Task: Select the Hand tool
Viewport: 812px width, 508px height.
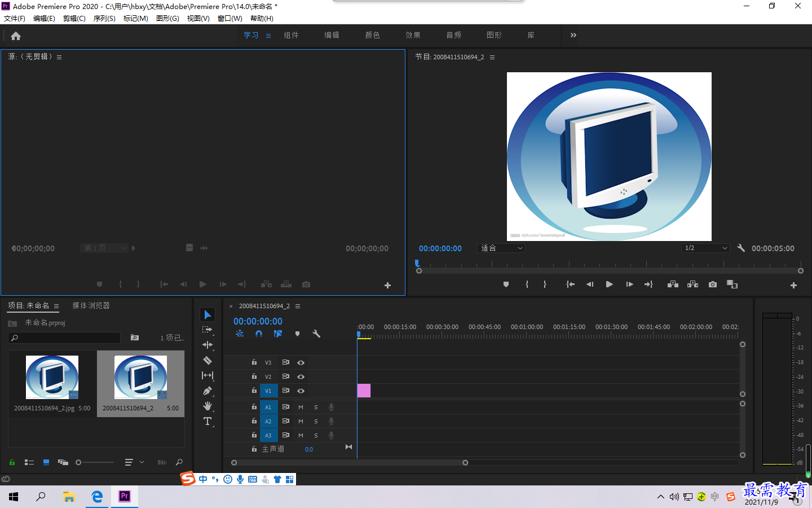Action: 208,406
